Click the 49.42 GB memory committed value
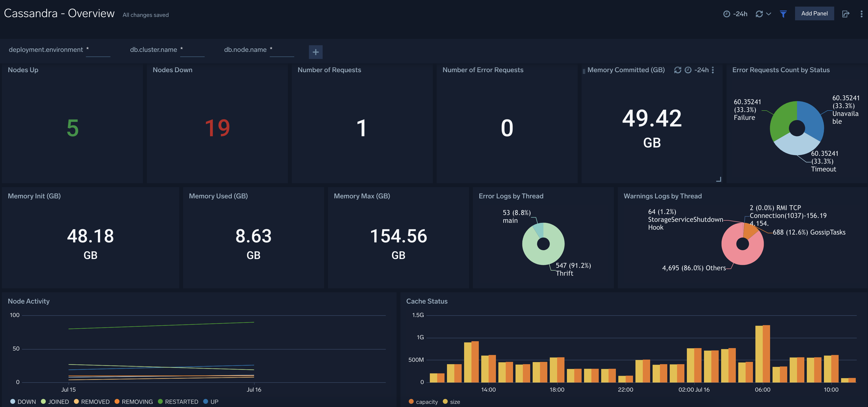Viewport: 868px width, 407px height. 652,128
